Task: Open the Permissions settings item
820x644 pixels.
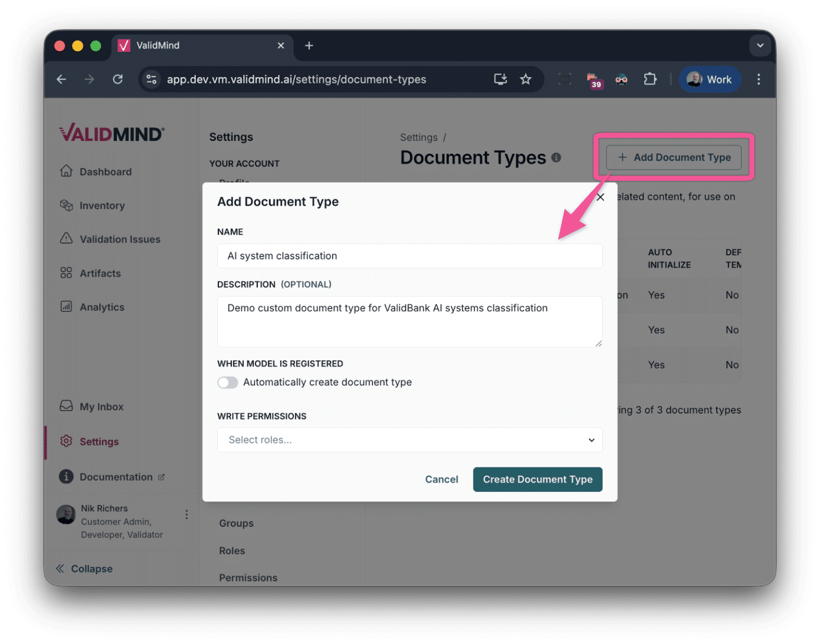Action: [248, 577]
